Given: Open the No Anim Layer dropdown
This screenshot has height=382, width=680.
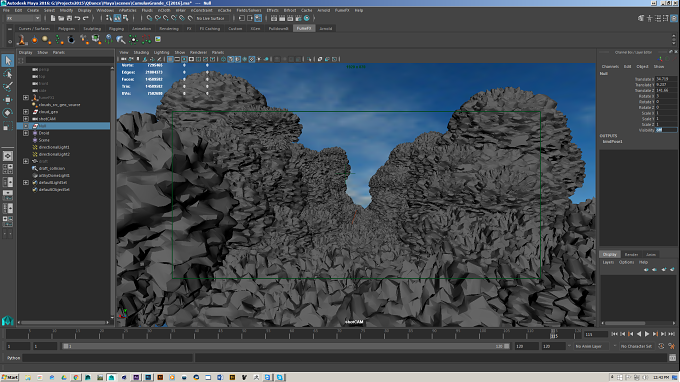Looking at the screenshot, I should pyautogui.click(x=592, y=346).
